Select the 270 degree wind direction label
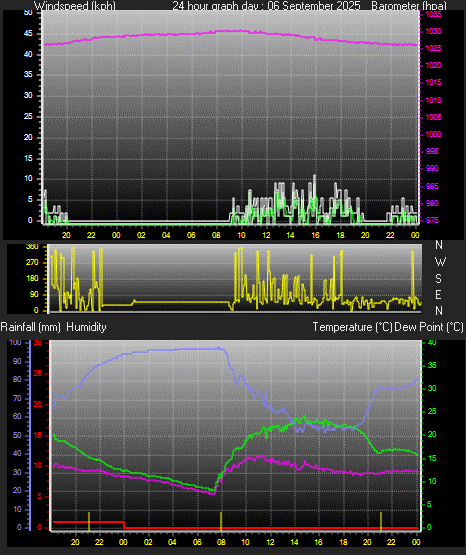Viewport: 466px width, 555px height. click(x=32, y=263)
